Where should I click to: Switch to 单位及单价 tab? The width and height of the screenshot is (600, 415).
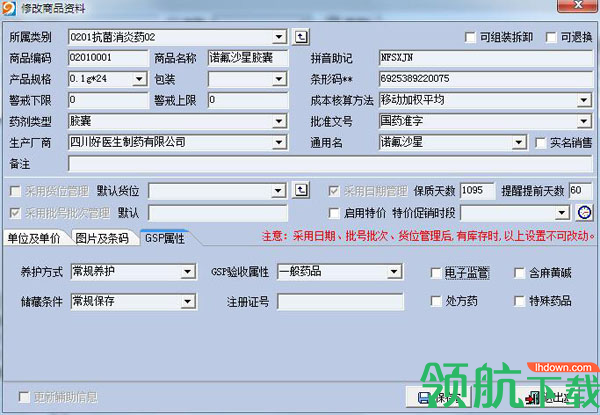[x=34, y=238]
